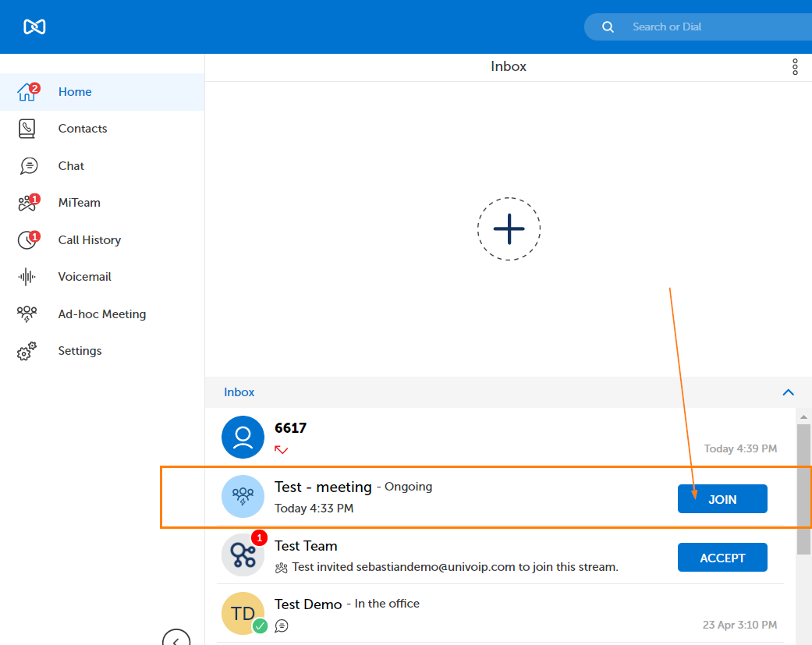Click the Voicemail waveform icon
This screenshot has width=812, height=645.
click(27, 277)
